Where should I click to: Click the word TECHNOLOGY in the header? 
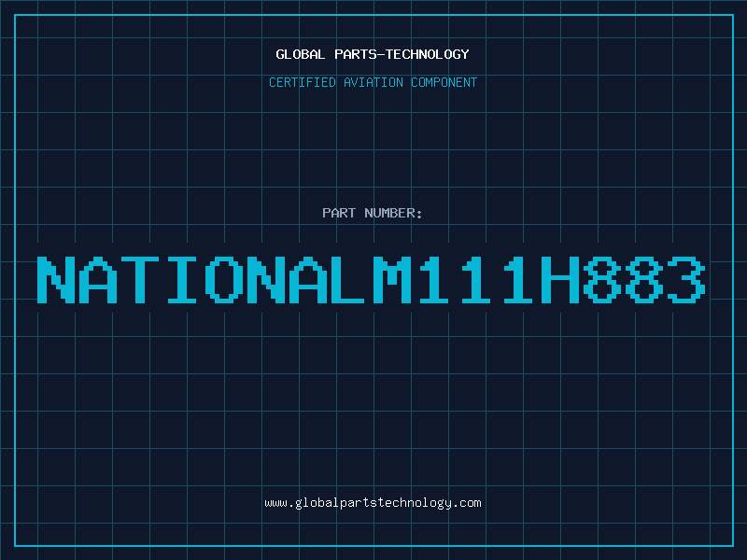[427, 54]
